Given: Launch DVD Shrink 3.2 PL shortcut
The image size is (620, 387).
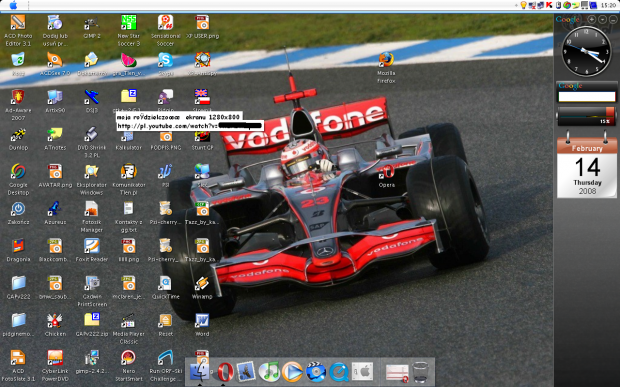Looking at the screenshot, I should pyautogui.click(x=92, y=142).
